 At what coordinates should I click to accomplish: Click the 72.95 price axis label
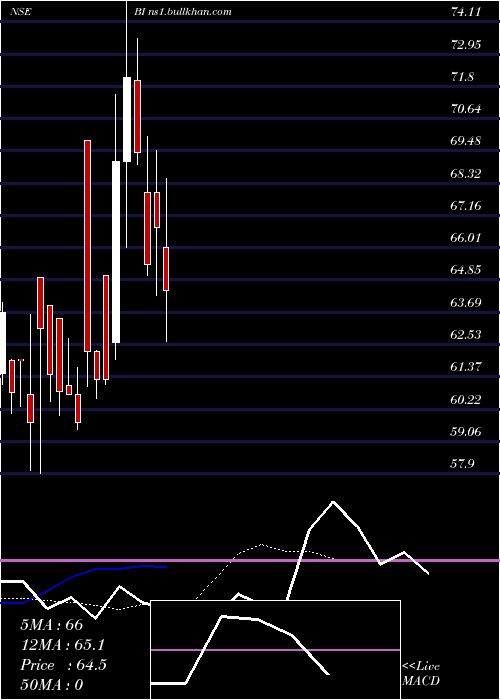466,45
